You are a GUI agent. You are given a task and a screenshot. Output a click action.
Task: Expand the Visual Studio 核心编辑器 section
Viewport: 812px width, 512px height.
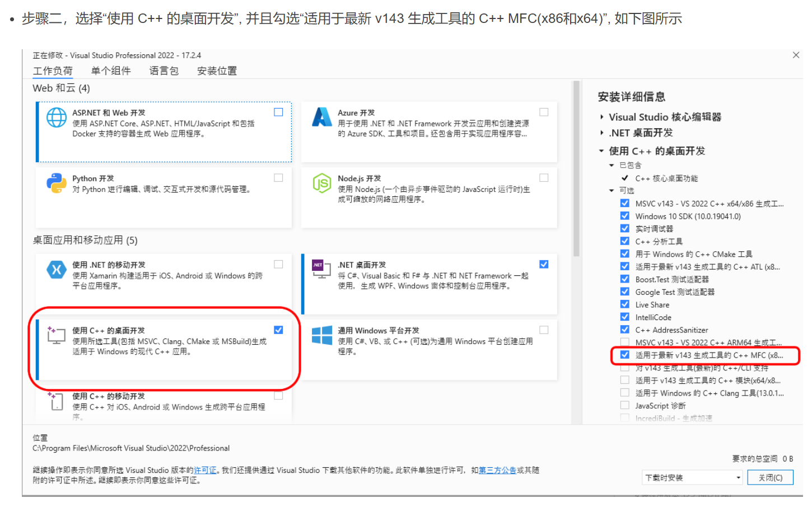click(602, 117)
